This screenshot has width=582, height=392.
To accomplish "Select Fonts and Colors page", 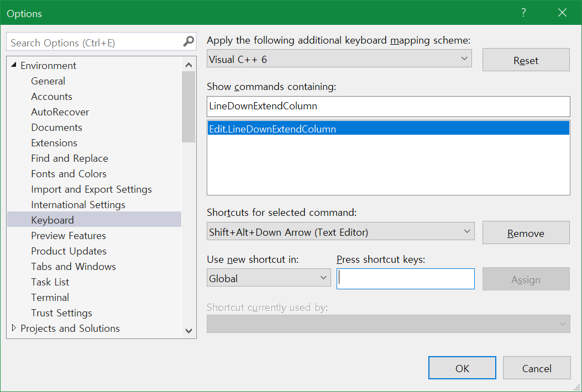I will (69, 173).
